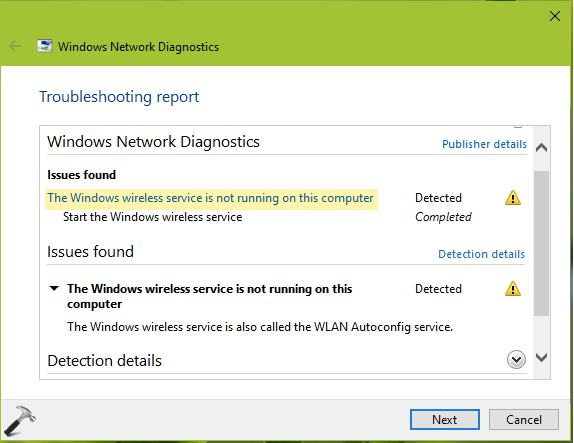The image size is (574, 443).
Task: Click the Cancel button
Action: (523, 420)
